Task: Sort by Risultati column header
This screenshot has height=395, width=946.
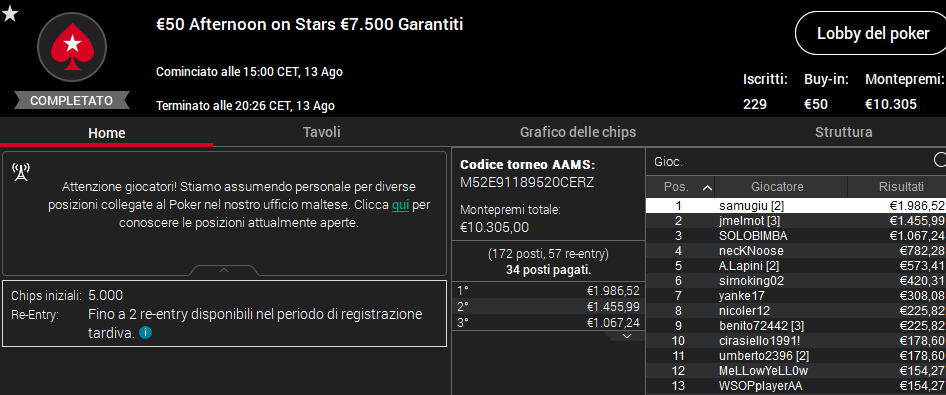Action: point(897,188)
